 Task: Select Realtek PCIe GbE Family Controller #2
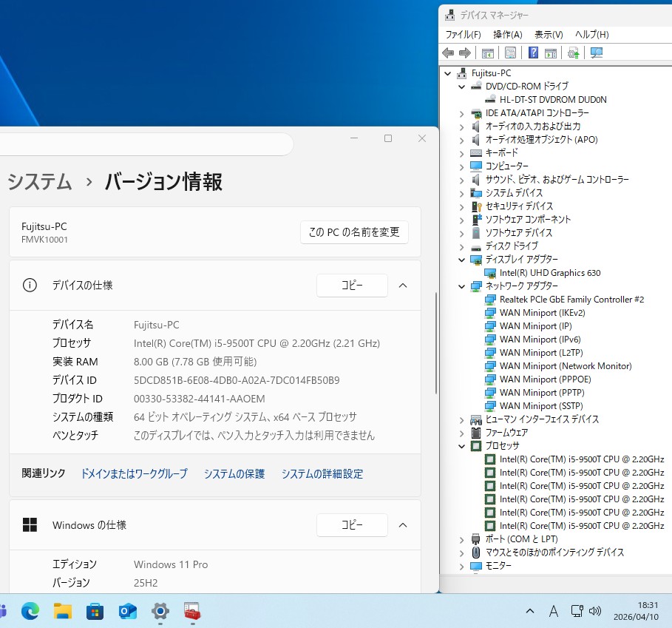tap(571, 300)
